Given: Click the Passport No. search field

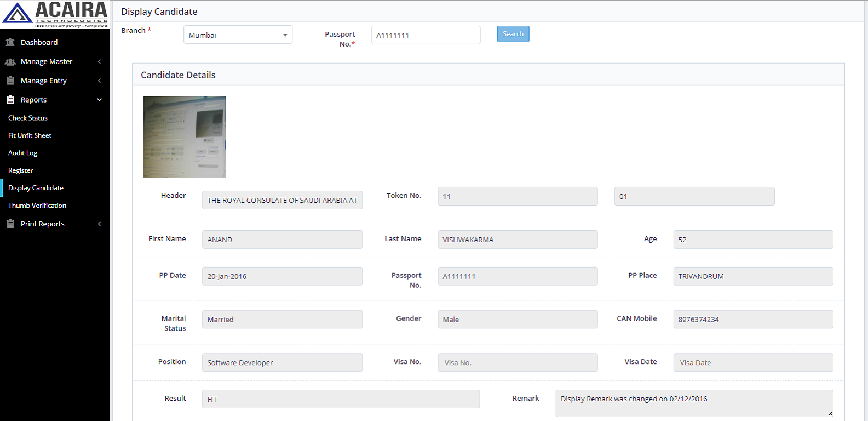Looking at the screenshot, I should tap(426, 35).
